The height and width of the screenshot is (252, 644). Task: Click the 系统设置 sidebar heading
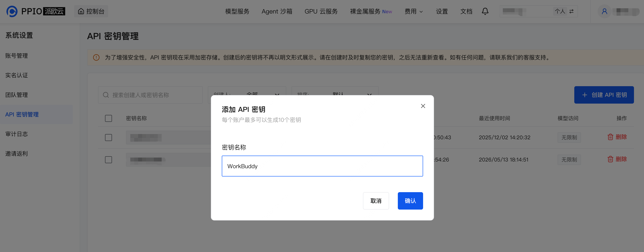(x=19, y=35)
